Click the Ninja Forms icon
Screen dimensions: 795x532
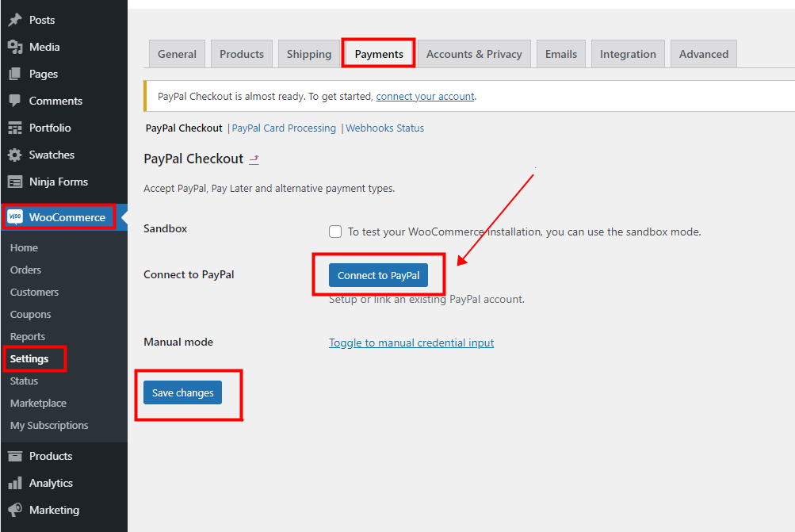click(15, 182)
